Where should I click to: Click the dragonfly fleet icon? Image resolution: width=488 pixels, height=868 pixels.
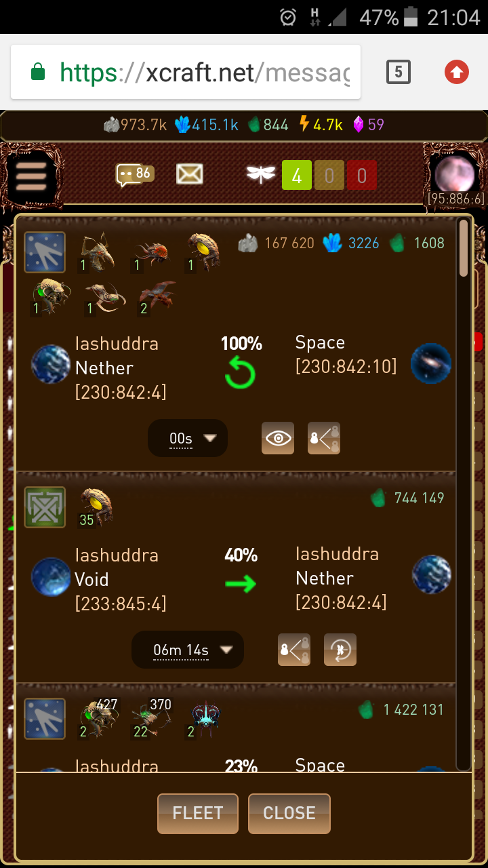pos(260,176)
